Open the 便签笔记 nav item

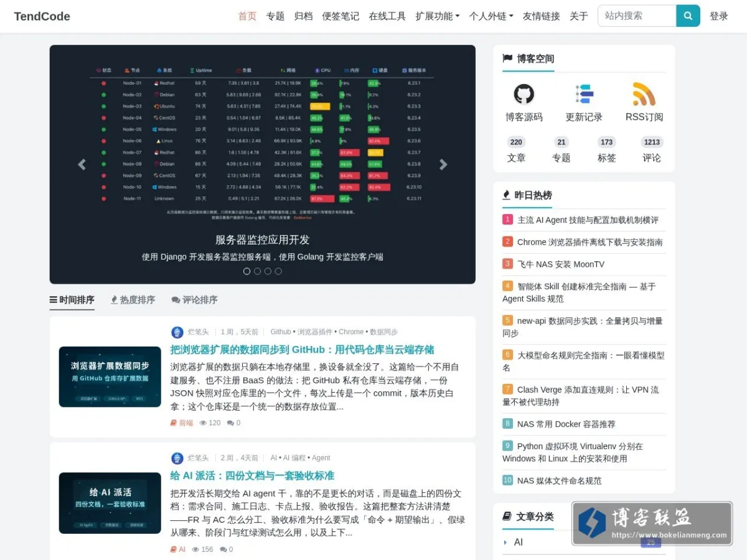point(341,16)
